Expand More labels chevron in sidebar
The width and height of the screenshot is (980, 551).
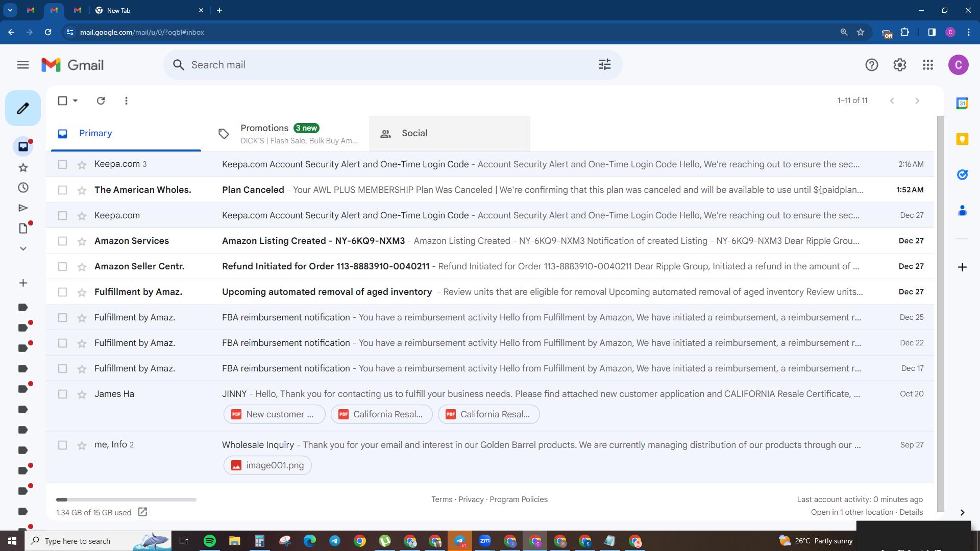(x=23, y=248)
